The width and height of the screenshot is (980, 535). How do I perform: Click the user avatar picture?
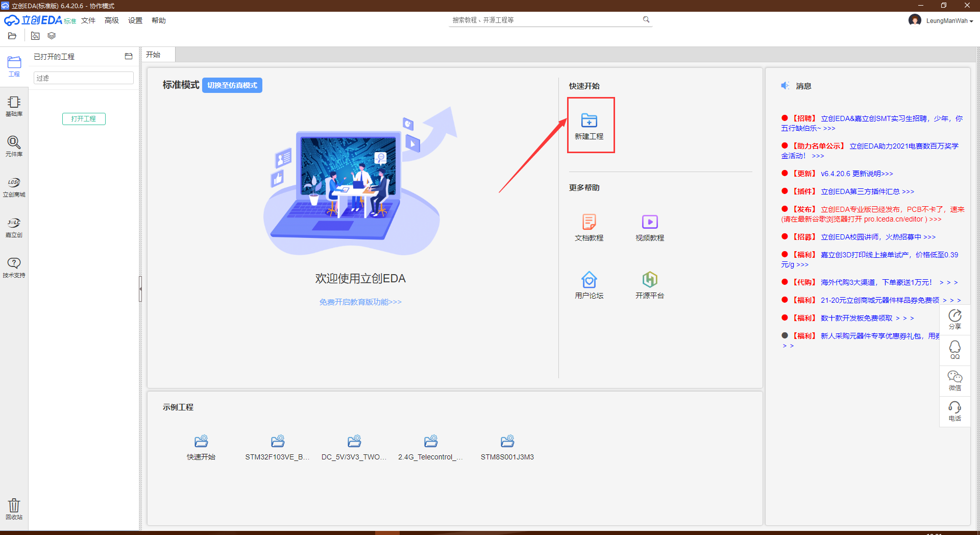(915, 20)
